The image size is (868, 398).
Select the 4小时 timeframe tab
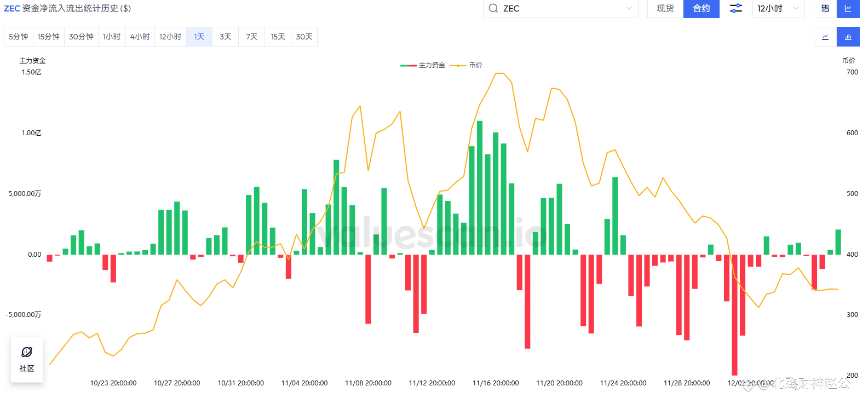[x=140, y=37]
